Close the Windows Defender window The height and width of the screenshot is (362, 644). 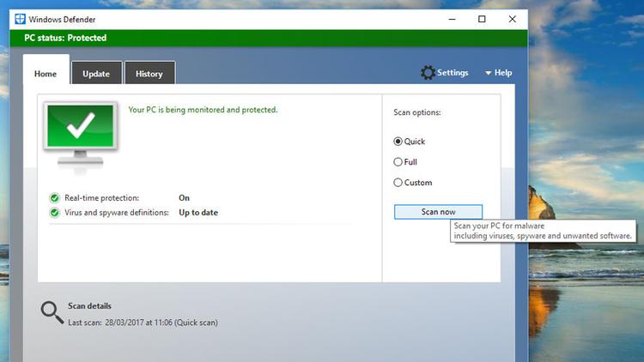(x=513, y=19)
